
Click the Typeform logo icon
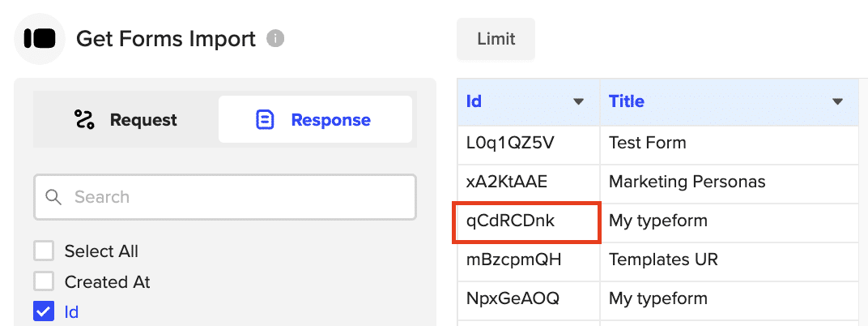pos(40,38)
